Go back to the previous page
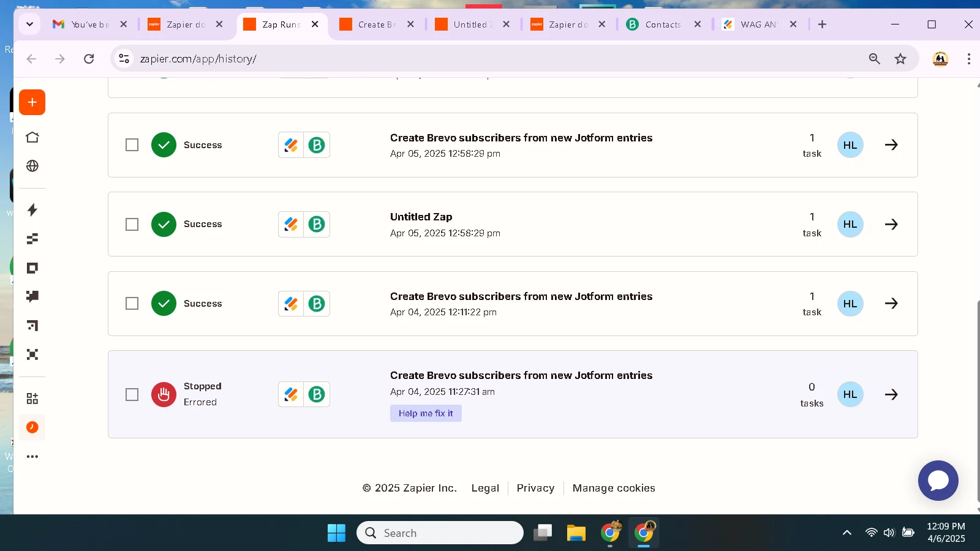The width and height of the screenshot is (980, 551). point(31,59)
